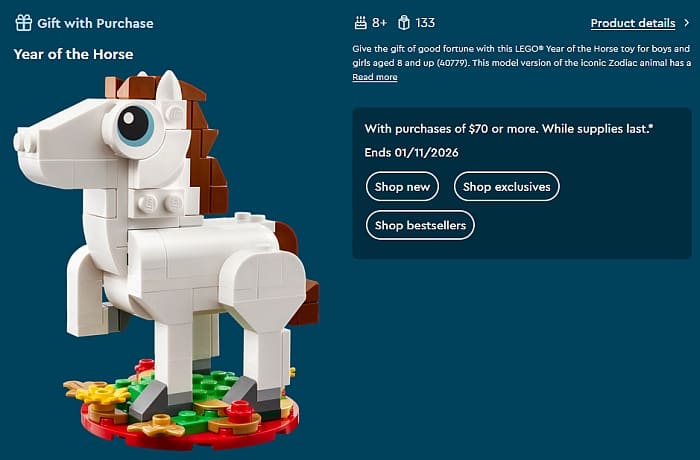
Task: Click the horse's large eye in image
Action: pyautogui.click(x=133, y=123)
